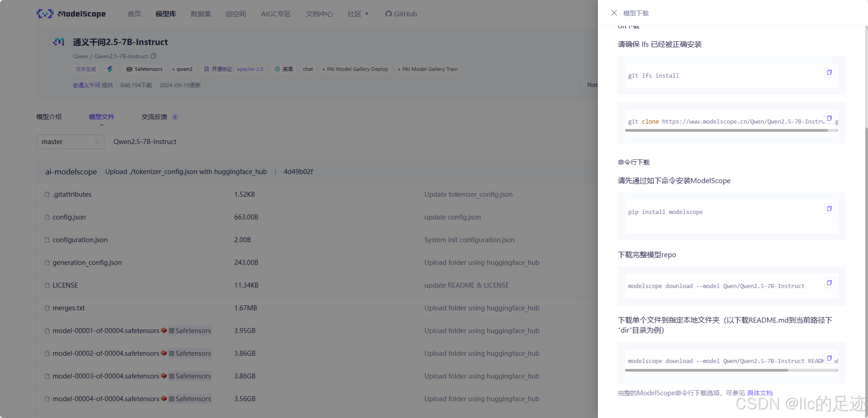Copy the pip install modelscope command
Viewport: 868px width, 418px height.
click(x=829, y=209)
